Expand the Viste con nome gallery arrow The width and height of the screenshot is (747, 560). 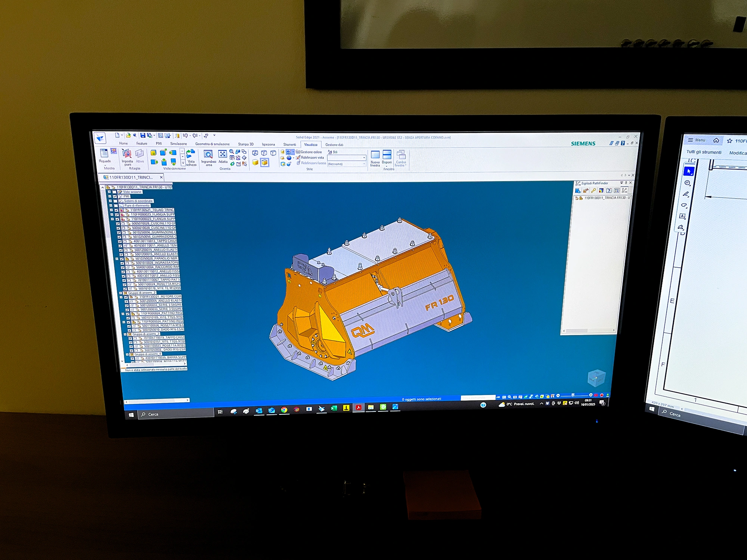click(x=183, y=164)
